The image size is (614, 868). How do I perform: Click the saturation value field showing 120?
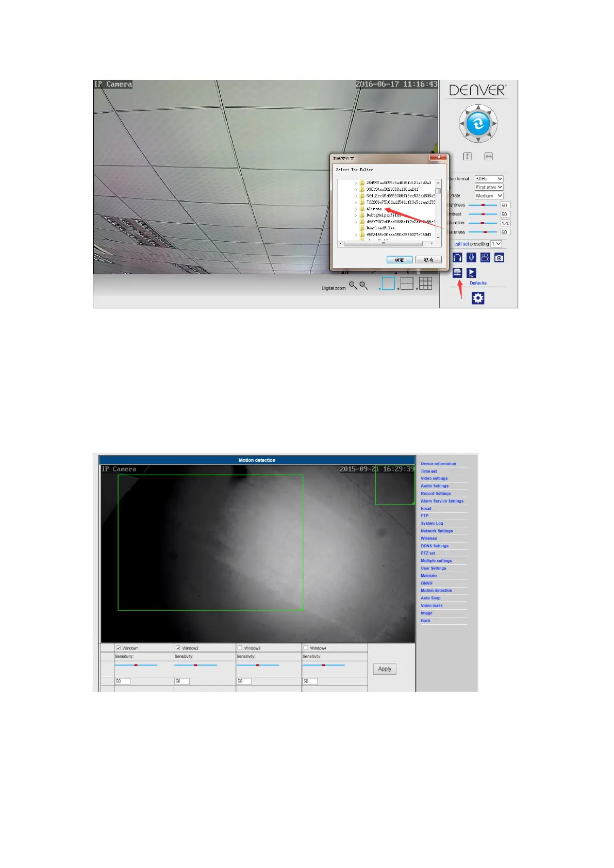click(505, 223)
